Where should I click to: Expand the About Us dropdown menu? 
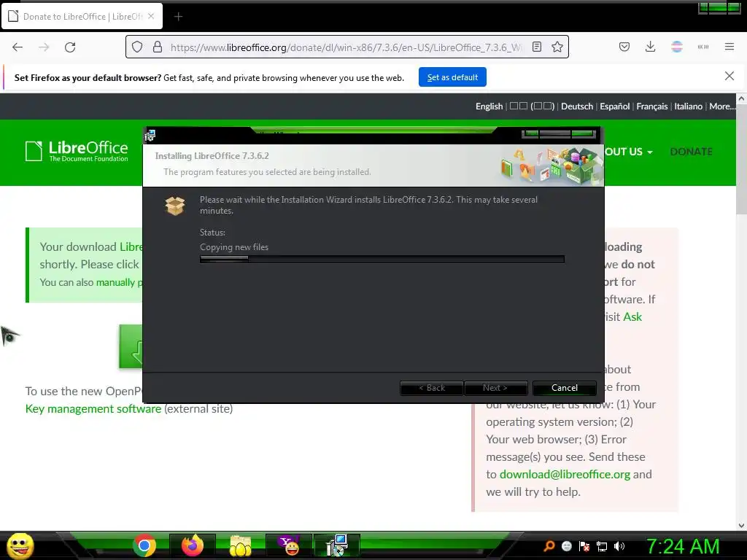tap(628, 152)
